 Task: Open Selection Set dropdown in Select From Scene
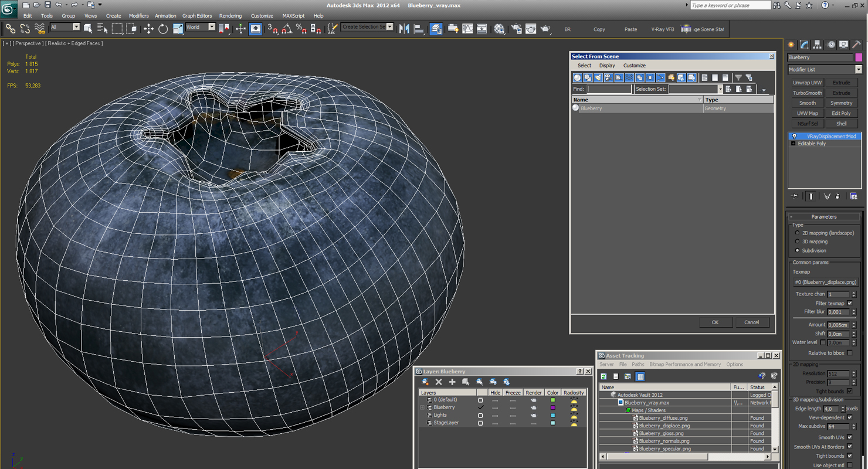coord(720,89)
